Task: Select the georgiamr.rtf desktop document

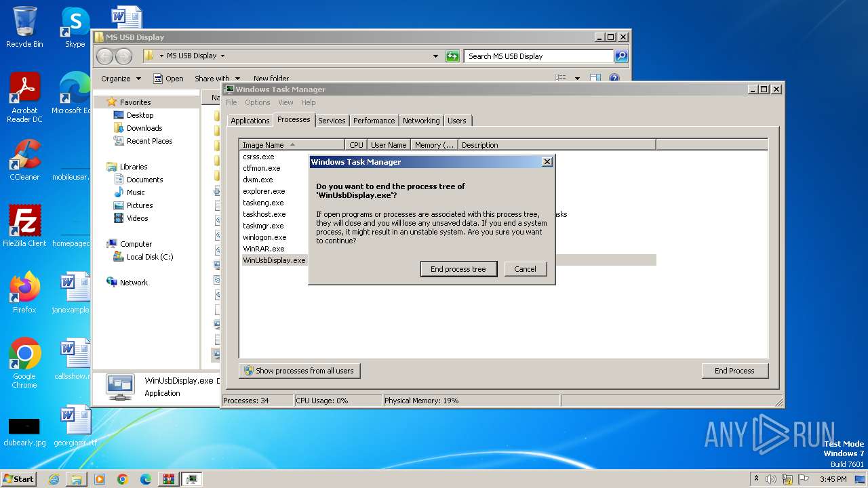Action: [x=75, y=426]
